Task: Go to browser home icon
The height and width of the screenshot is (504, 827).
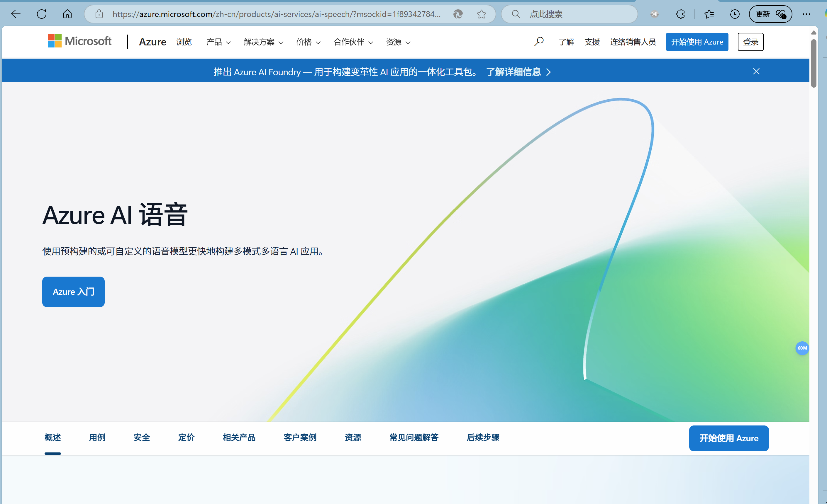Action: [x=67, y=14]
